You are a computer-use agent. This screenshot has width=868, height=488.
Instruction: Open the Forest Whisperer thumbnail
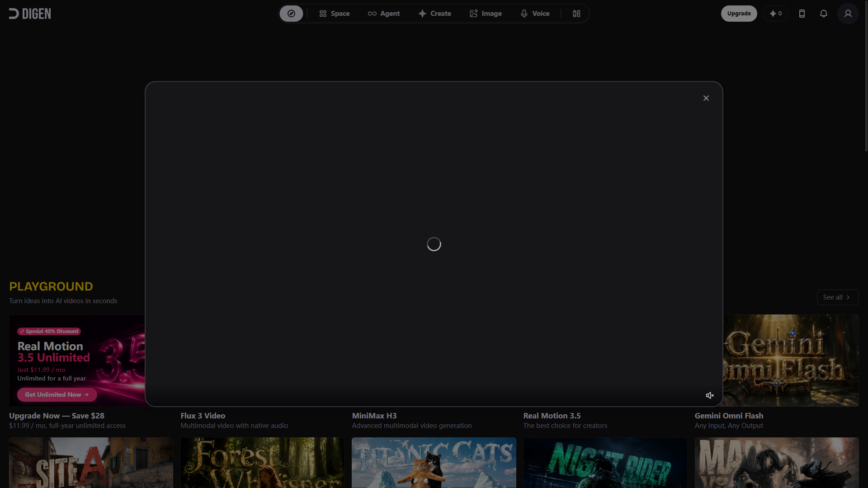tap(262, 462)
